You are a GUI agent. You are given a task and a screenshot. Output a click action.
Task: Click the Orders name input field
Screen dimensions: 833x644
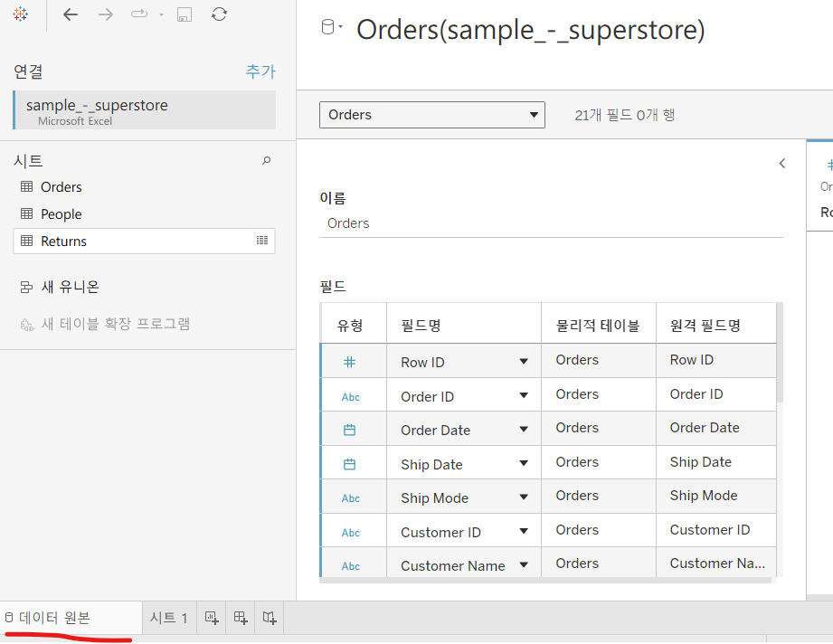pos(551,223)
